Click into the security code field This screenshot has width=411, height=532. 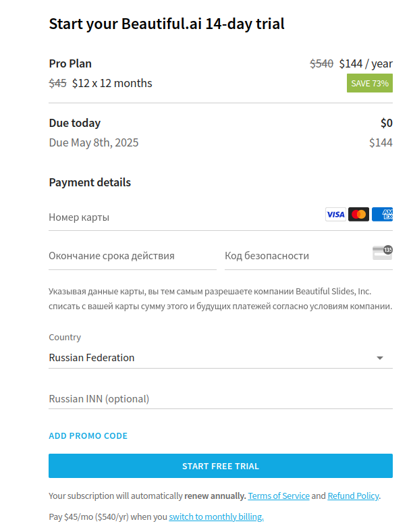tap(296, 256)
